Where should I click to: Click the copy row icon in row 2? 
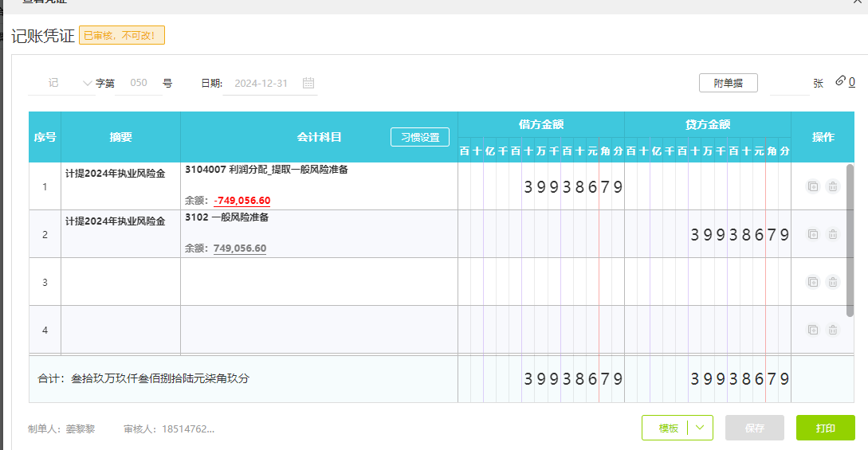click(x=813, y=234)
